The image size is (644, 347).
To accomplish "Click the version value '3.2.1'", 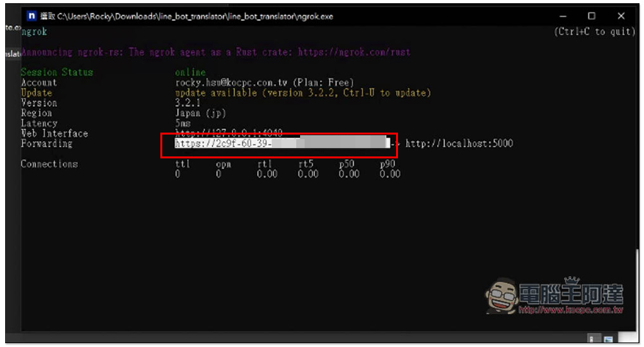I will [x=187, y=103].
